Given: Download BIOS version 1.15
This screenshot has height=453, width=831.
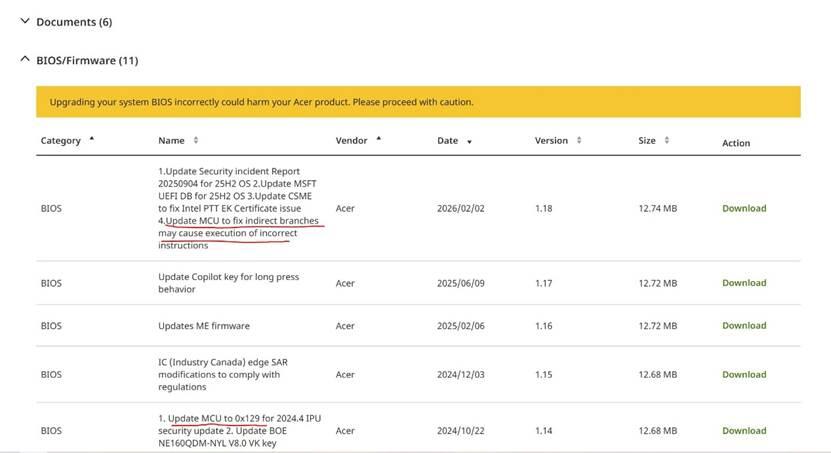Looking at the screenshot, I should coord(744,374).
